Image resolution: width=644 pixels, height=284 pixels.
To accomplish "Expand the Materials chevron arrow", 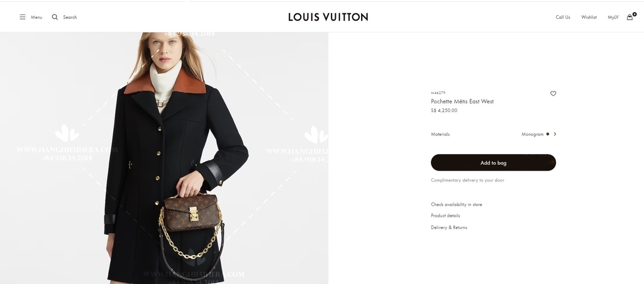I will pos(555,134).
